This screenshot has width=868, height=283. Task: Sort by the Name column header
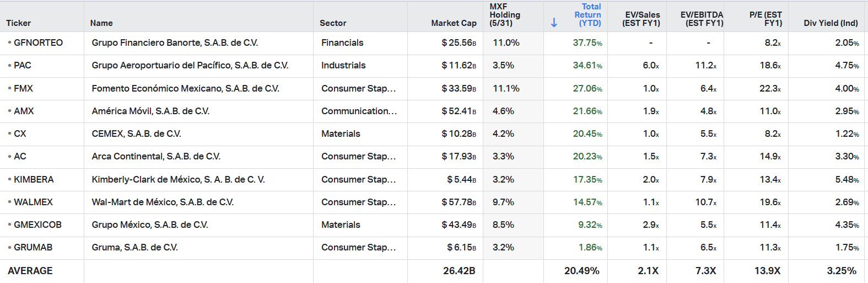101,23
